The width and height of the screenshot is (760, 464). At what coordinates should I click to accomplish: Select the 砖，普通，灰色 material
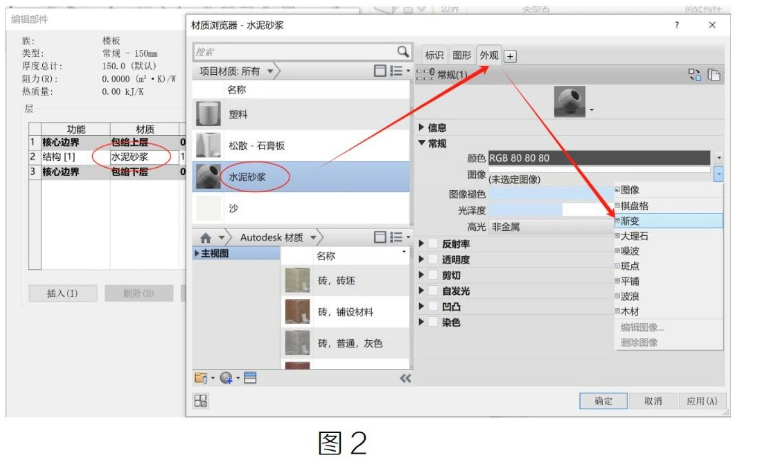[x=346, y=343]
